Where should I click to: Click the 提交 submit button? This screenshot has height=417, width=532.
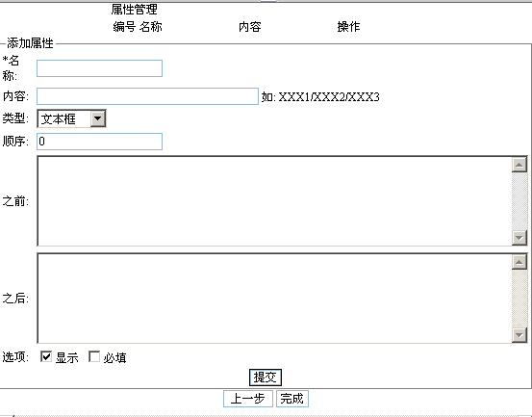pyautogui.click(x=266, y=378)
